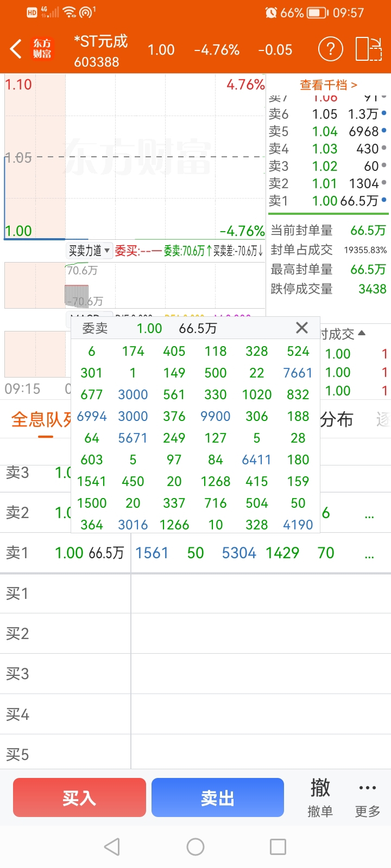The height and width of the screenshot is (868, 391).
Task: Tap queue order 3016 in popup
Action: point(133,525)
